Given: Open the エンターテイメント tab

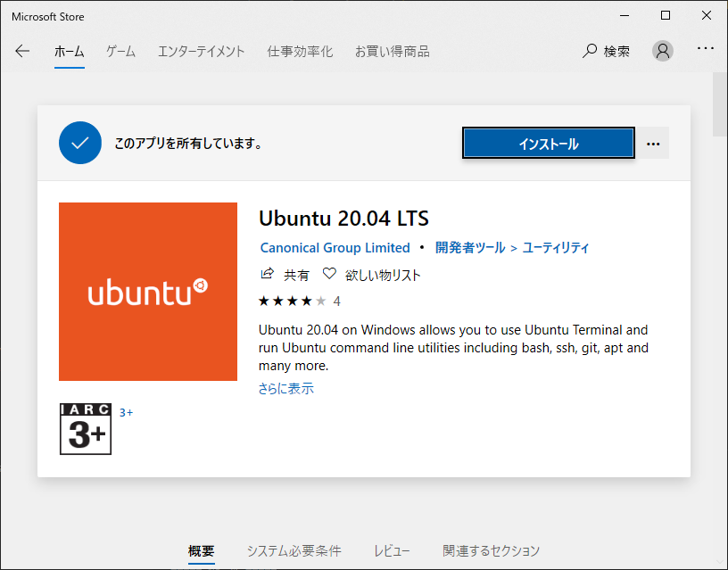Looking at the screenshot, I should coord(201,51).
